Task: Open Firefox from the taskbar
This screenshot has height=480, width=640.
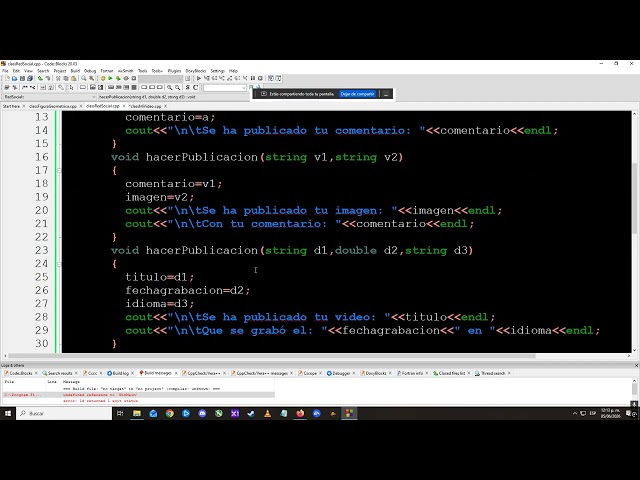Action: tap(300, 413)
